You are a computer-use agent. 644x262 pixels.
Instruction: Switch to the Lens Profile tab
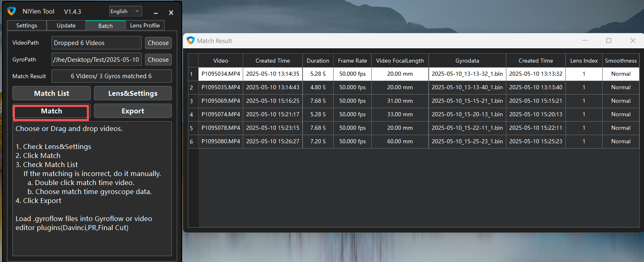click(x=145, y=25)
